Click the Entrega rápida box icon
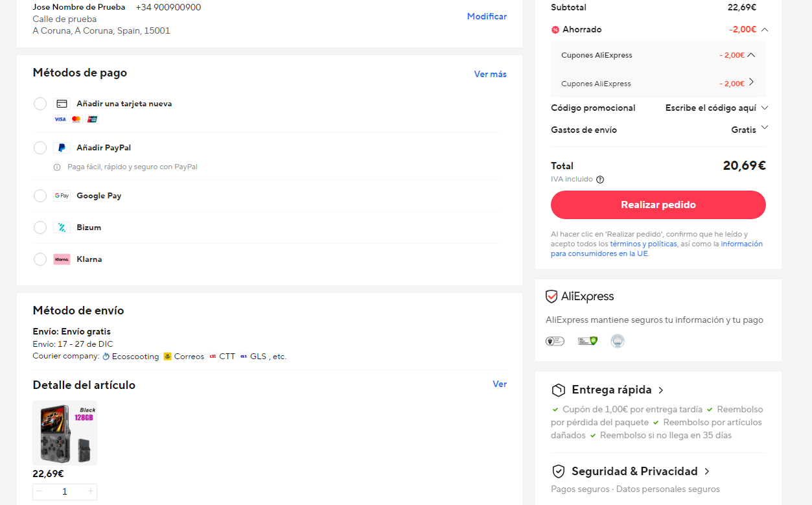Viewport: 812px width, 505px height. coord(558,390)
